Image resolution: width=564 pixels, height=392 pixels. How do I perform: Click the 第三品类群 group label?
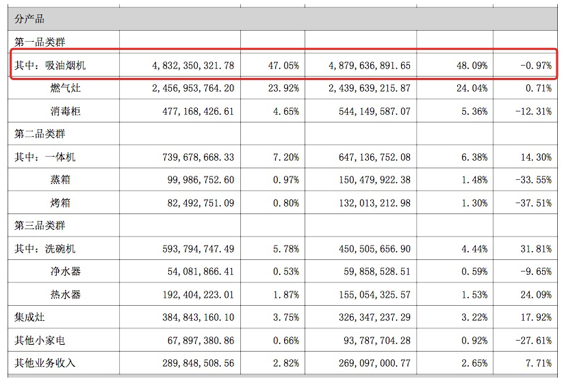coord(40,226)
